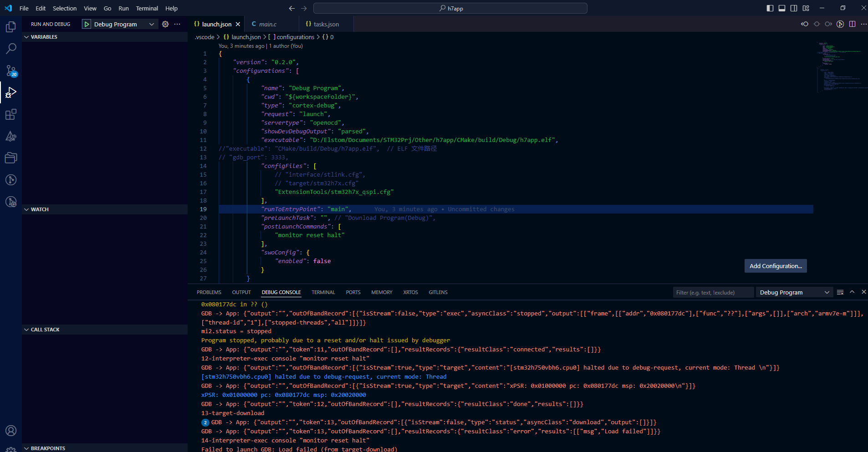
Task: Open the Help menu
Action: (x=172, y=8)
